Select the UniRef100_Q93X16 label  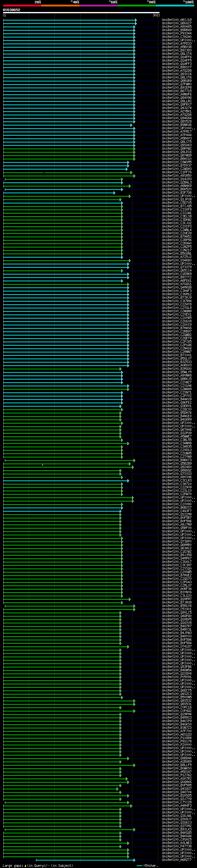177,74
